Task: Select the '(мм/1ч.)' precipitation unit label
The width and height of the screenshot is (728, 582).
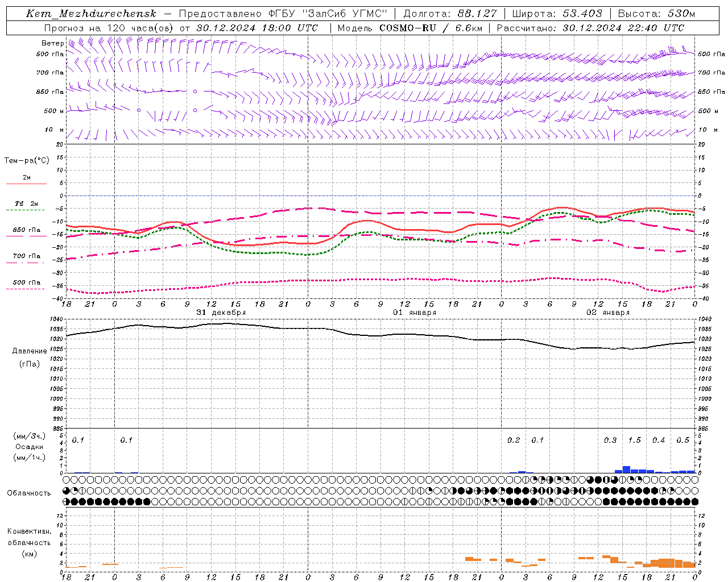Action: click(30, 458)
